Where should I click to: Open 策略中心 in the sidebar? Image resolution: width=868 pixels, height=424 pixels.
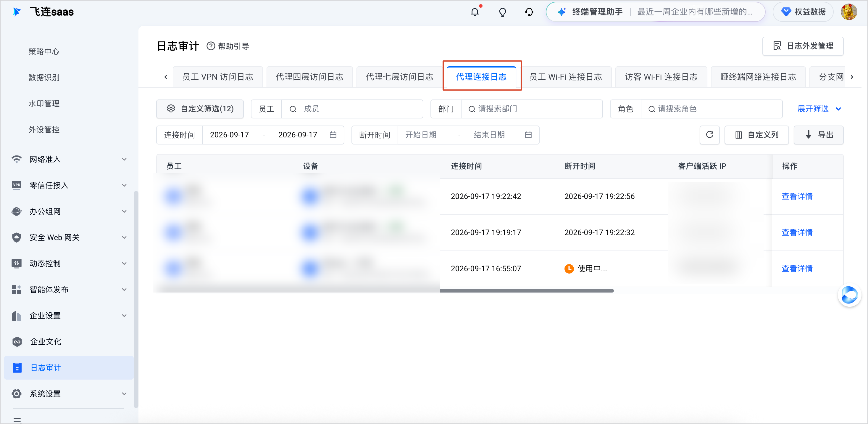(x=44, y=51)
